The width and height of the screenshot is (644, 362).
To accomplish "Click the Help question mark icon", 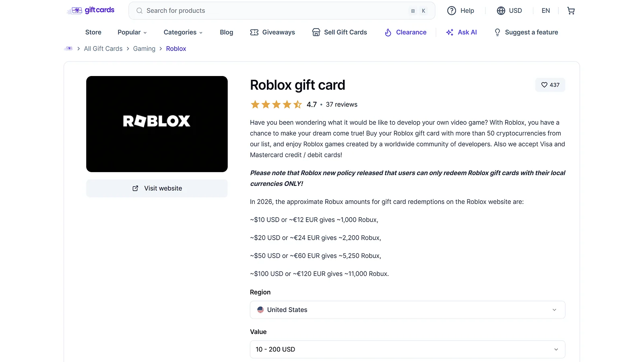I will (452, 11).
